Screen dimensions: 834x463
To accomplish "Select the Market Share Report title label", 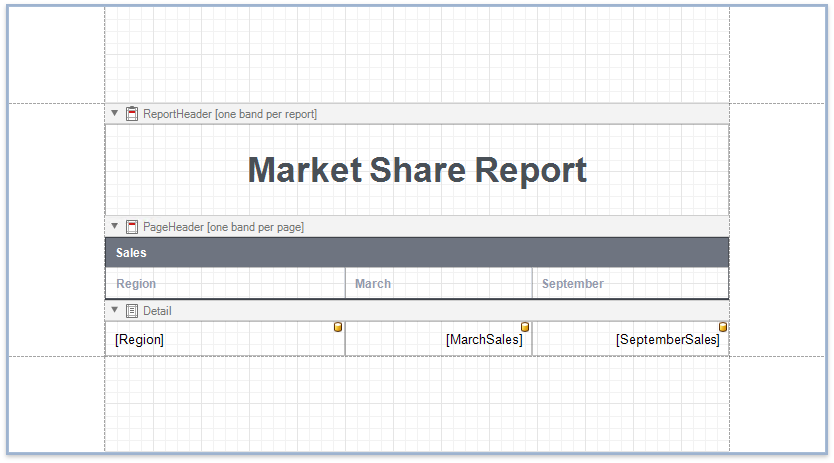I will click(417, 170).
